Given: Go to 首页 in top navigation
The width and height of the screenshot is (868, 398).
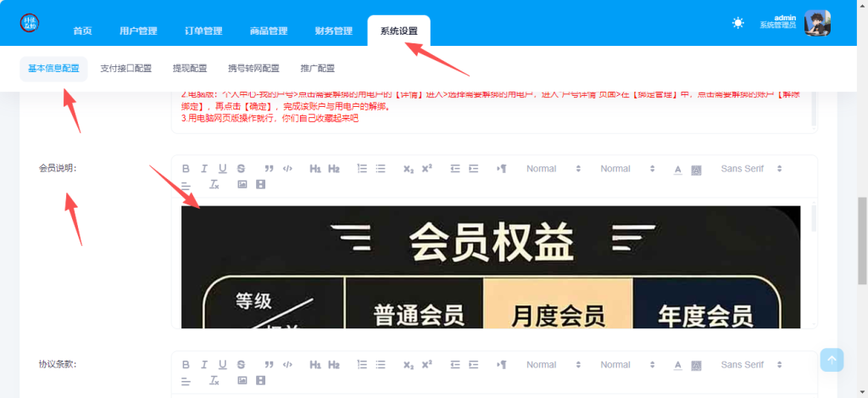Looking at the screenshot, I should (x=82, y=31).
